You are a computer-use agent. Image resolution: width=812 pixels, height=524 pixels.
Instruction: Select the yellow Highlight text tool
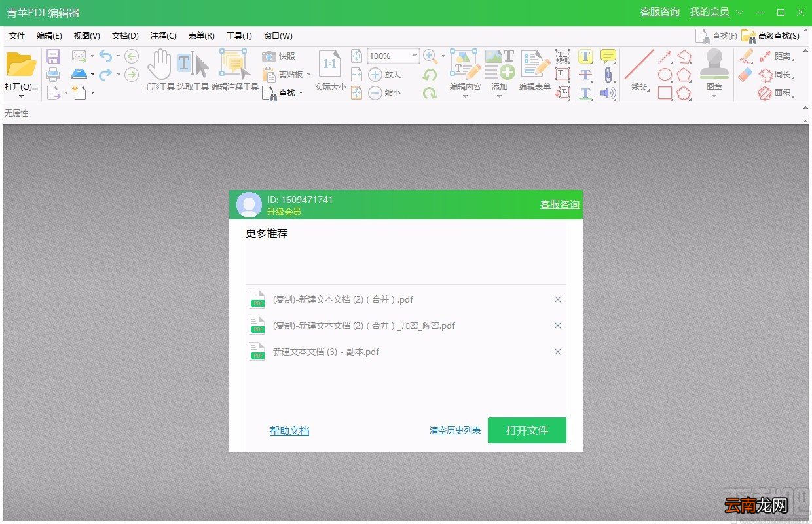tap(586, 56)
